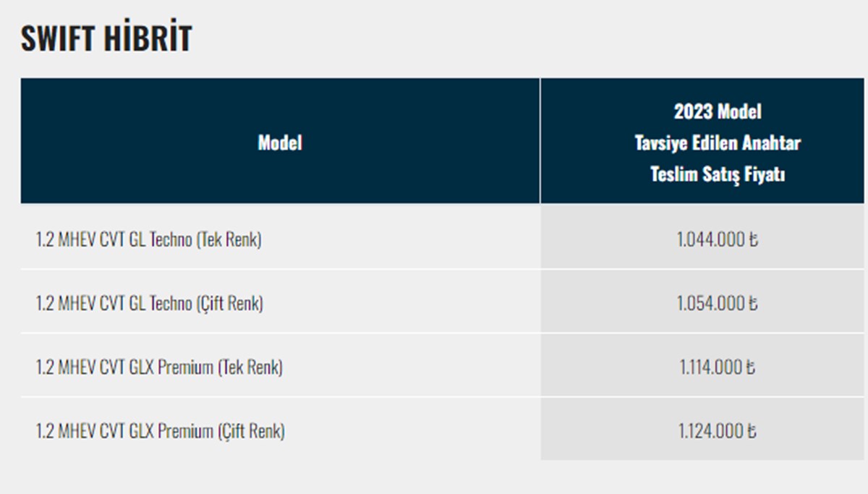
Task: Click the lira symbol after 1.044.000
Action: coord(752,239)
